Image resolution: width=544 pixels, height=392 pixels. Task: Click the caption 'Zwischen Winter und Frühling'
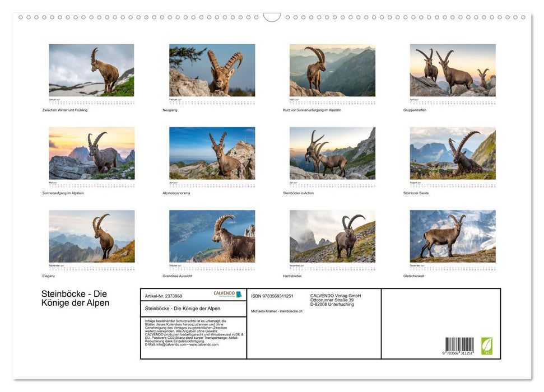pyautogui.click(x=65, y=110)
